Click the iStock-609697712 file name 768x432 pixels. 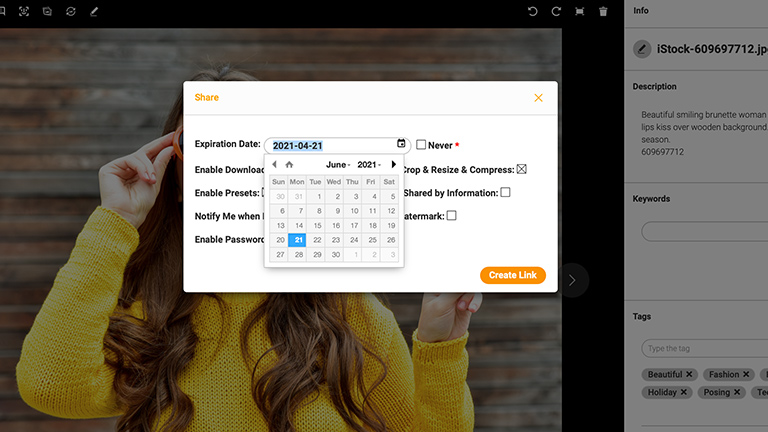[712, 49]
